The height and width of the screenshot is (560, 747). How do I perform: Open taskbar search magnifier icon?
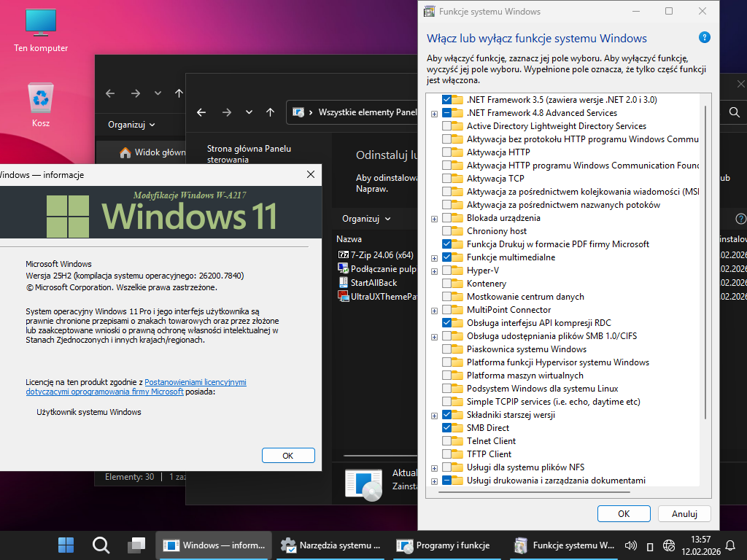(x=101, y=545)
